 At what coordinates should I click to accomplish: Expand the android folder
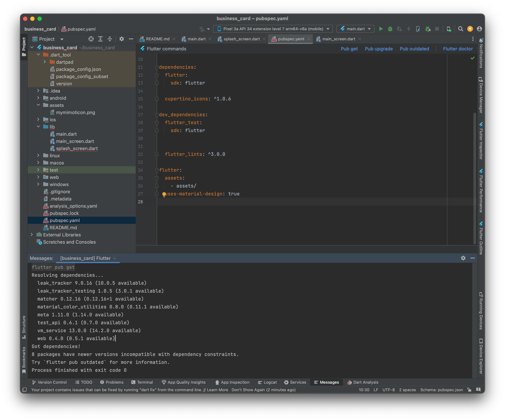(x=38, y=98)
